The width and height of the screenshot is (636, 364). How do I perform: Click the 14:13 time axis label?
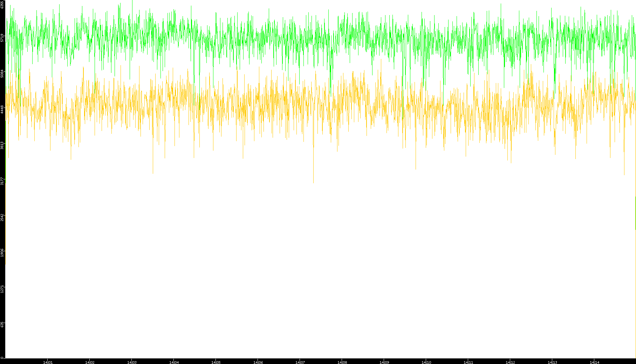[552, 362]
